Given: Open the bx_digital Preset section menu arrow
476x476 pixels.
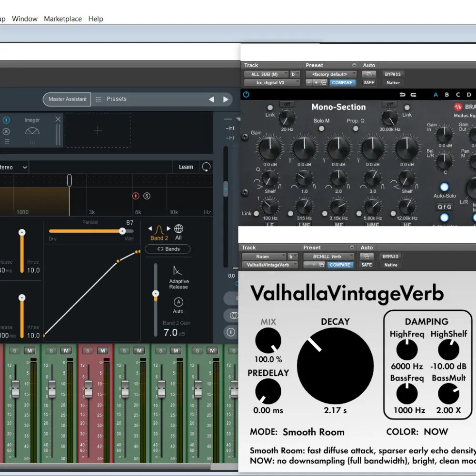Looking at the screenshot, I should pos(354,65).
